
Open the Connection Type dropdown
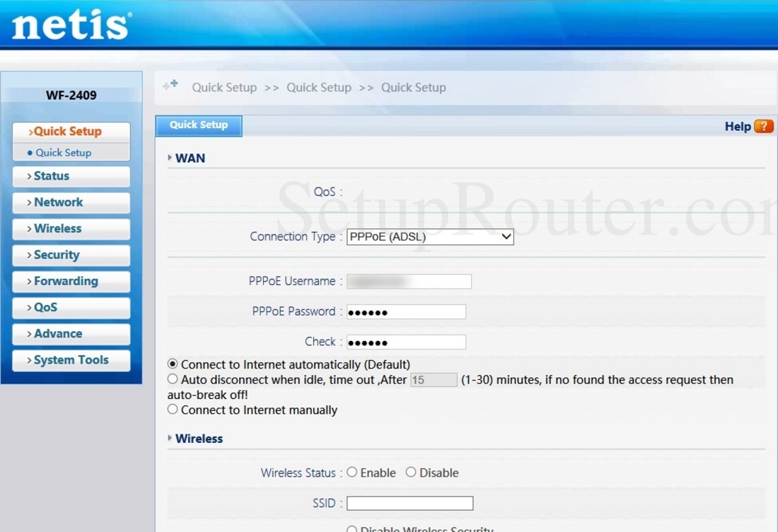click(430, 237)
